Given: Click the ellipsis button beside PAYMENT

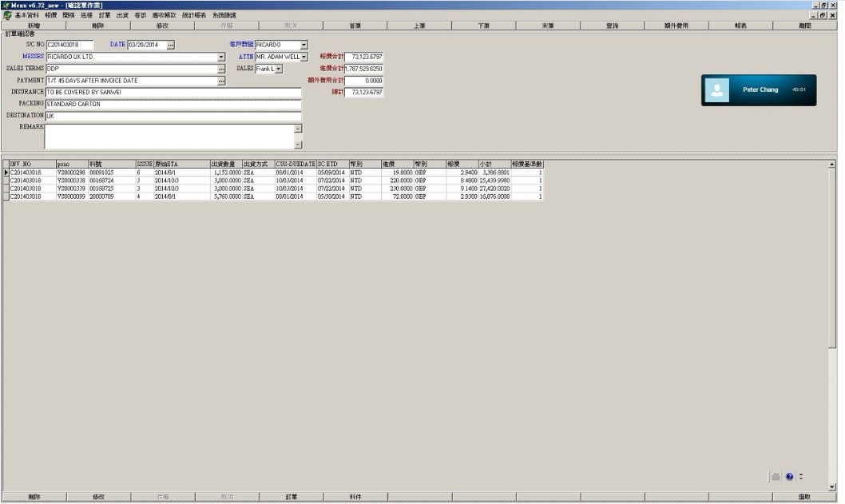Looking at the screenshot, I should [x=221, y=81].
